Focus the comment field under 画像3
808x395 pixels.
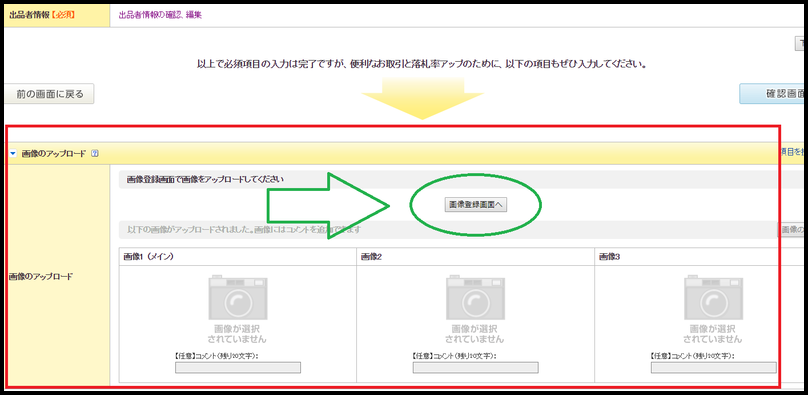pos(713,368)
